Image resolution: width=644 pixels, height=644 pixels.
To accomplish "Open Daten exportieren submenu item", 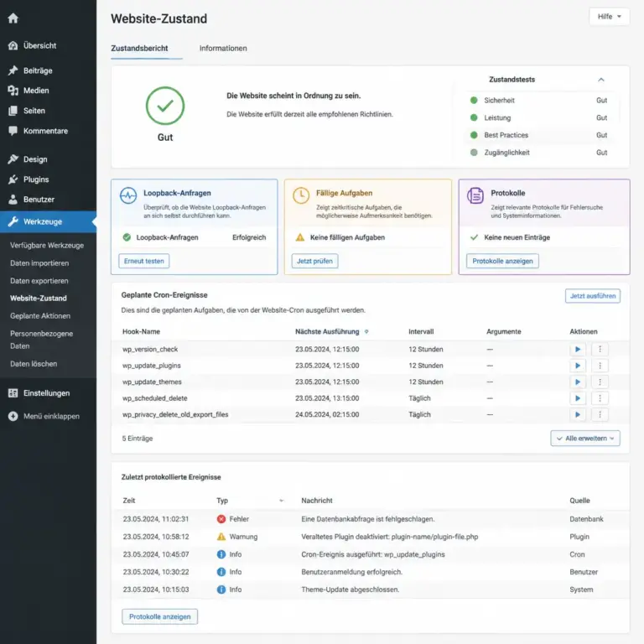I will pos(39,281).
